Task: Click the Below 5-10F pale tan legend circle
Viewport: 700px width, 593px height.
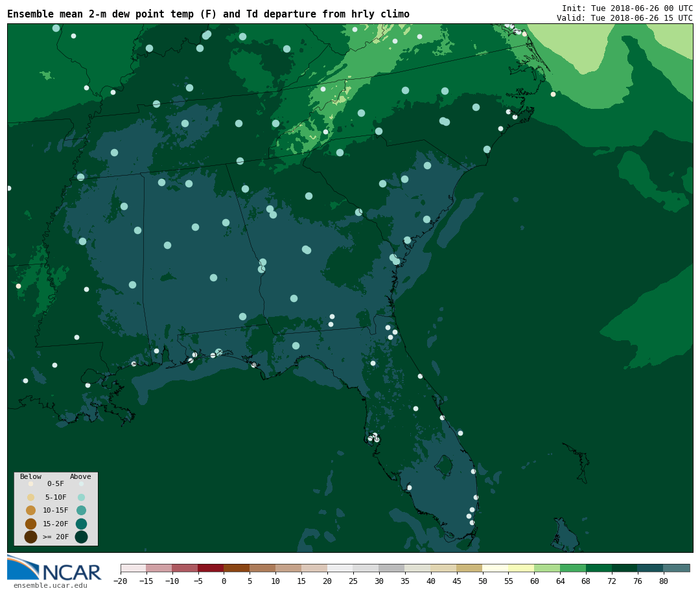Action: [31, 497]
